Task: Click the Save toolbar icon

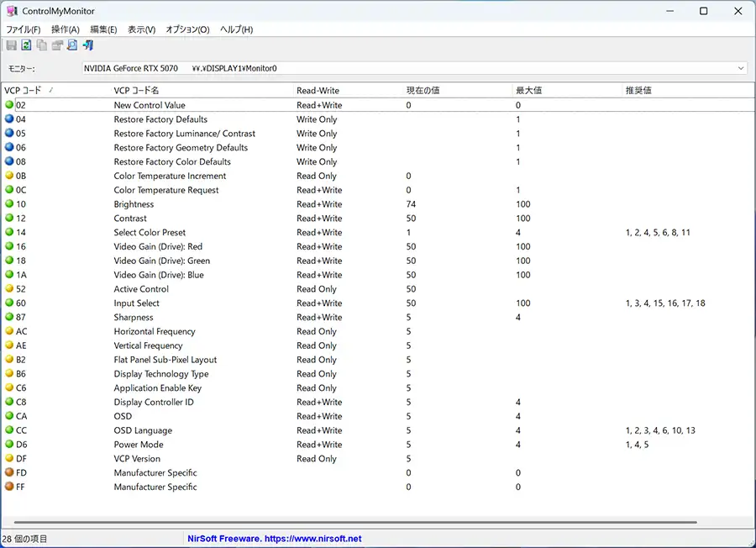Action: coord(11,45)
